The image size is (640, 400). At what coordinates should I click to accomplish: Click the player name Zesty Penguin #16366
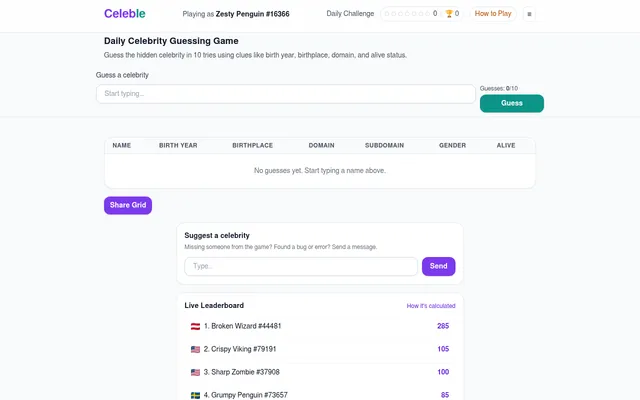tap(252, 14)
